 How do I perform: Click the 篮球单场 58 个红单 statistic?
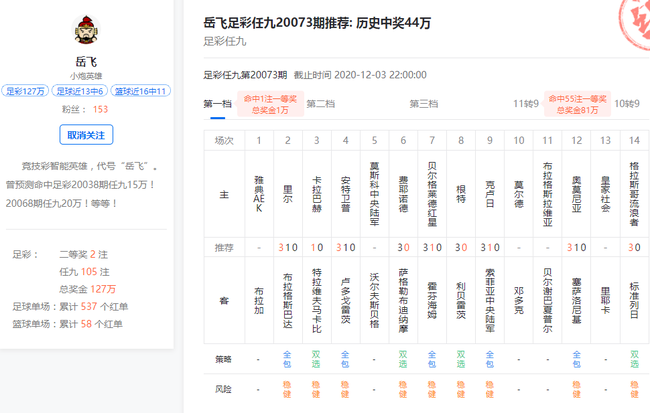pos(67,324)
